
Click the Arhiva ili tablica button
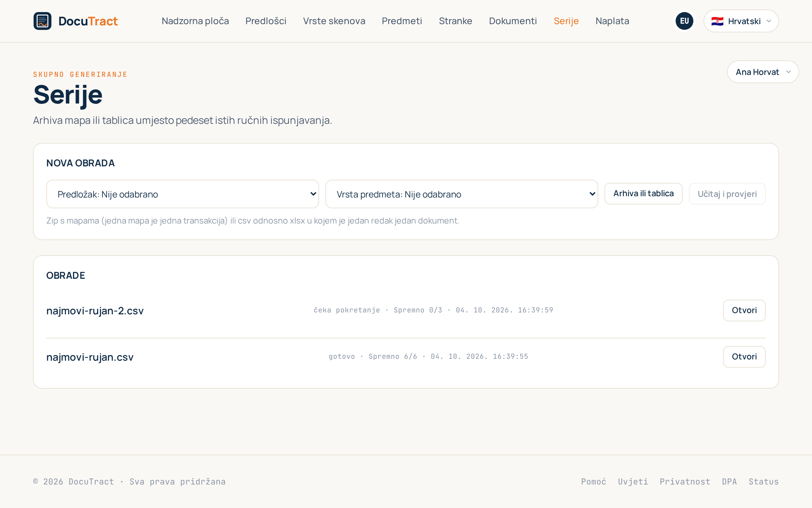pos(643,194)
